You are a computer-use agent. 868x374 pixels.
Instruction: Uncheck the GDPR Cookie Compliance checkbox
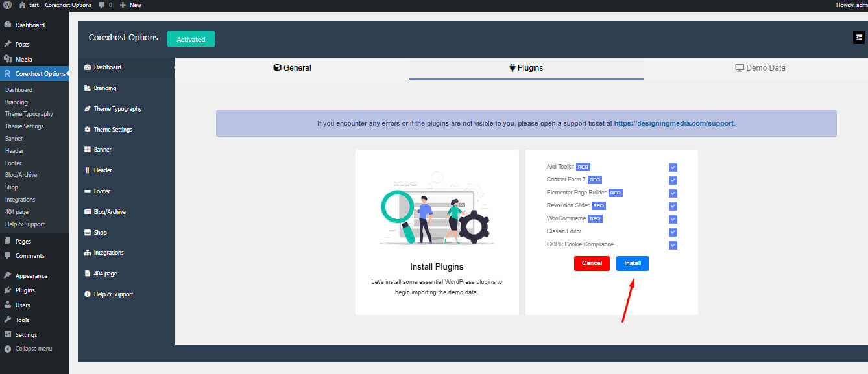point(673,245)
